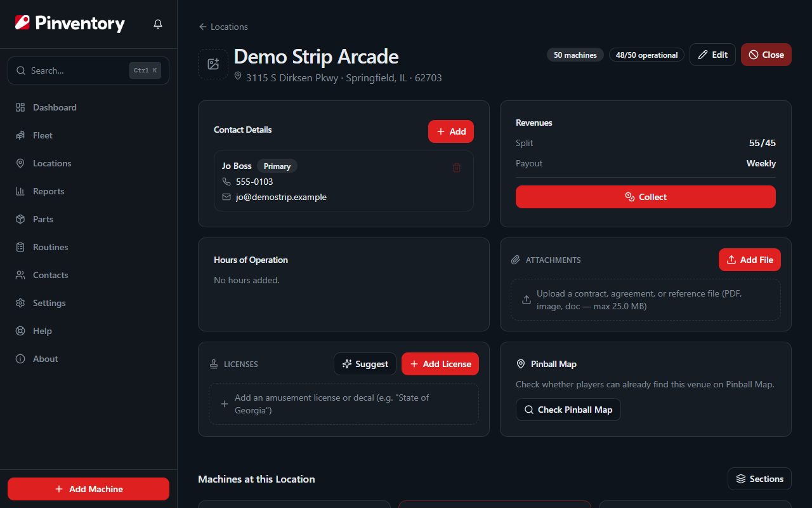Click the Split value 55/45
812x508 pixels.
[763, 143]
